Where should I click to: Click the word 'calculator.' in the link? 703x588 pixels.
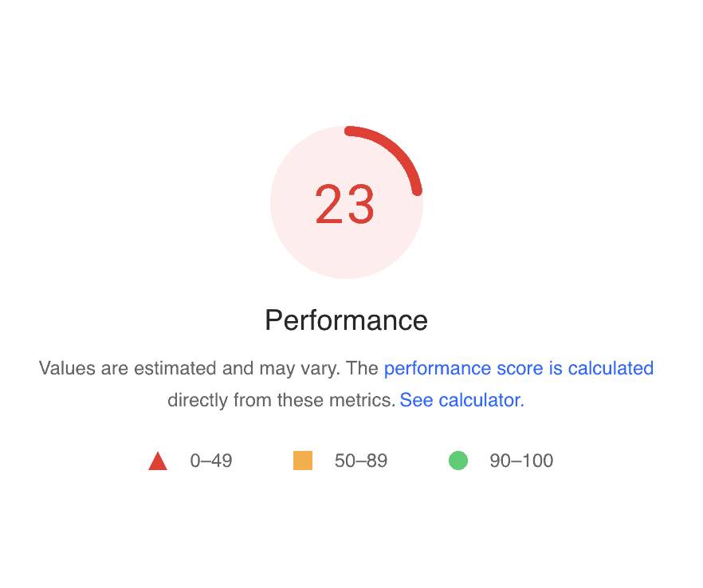tap(481, 400)
